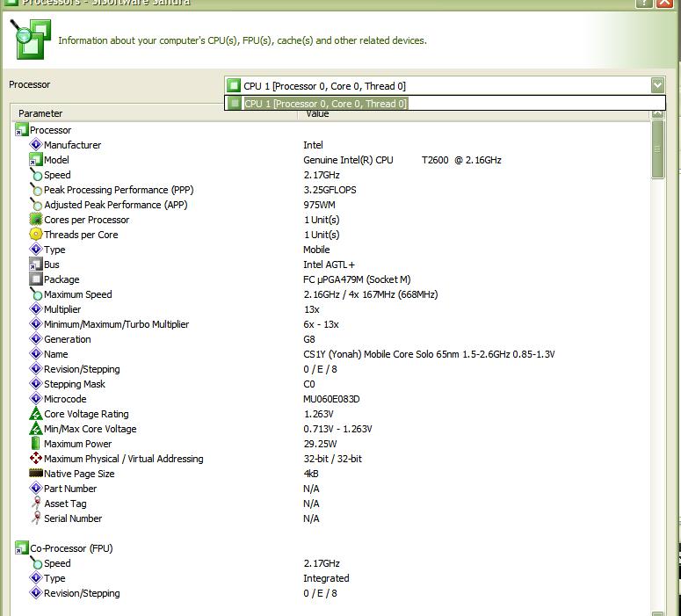Select the Intel manufacturer value
681x616 pixels.
[313, 145]
